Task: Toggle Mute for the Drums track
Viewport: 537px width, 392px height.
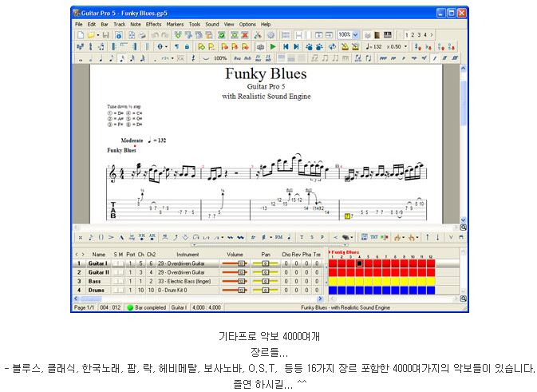Action: tap(121, 290)
